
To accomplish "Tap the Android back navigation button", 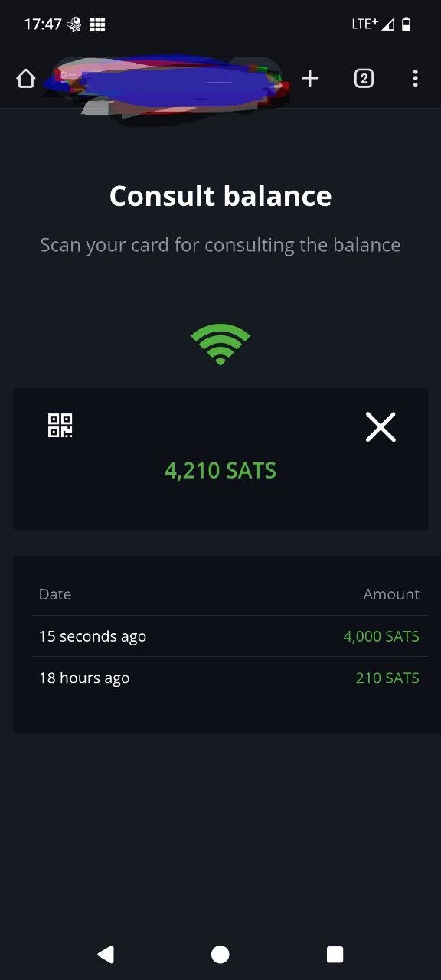I will coord(106,954).
